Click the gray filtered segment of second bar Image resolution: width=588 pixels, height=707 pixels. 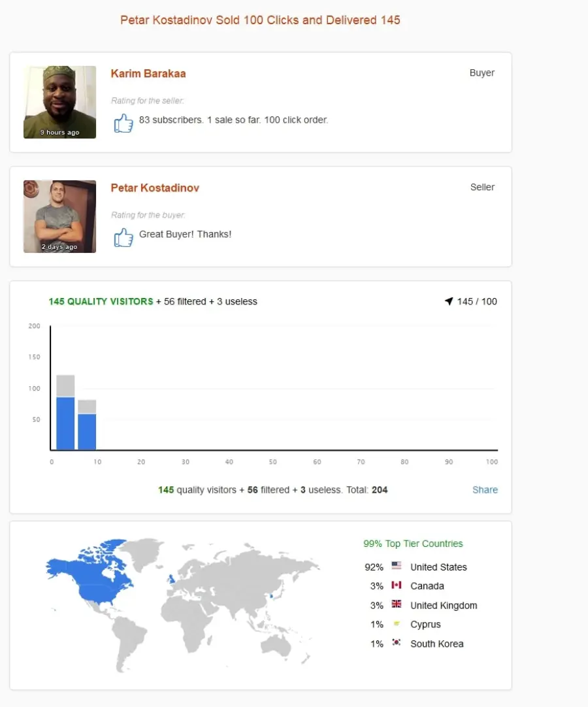(87, 406)
